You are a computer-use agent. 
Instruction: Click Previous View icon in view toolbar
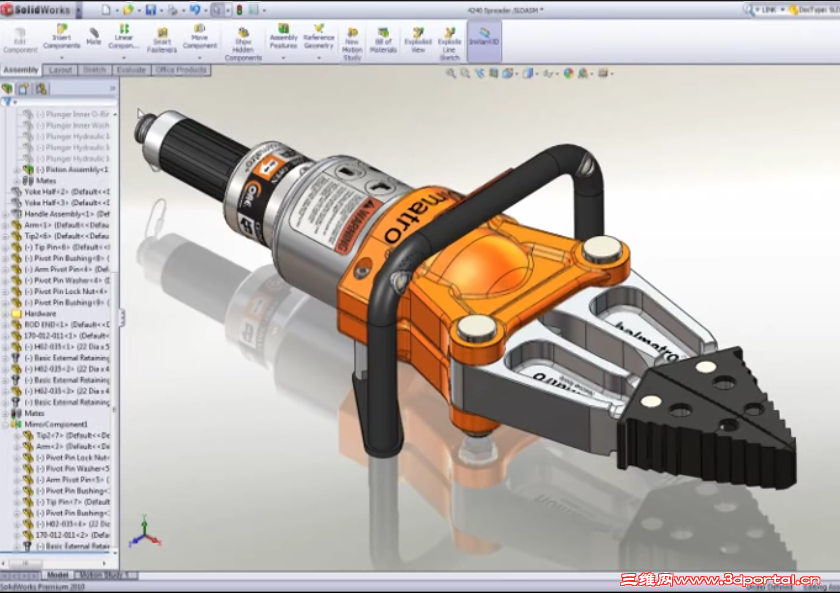pos(479,73)
